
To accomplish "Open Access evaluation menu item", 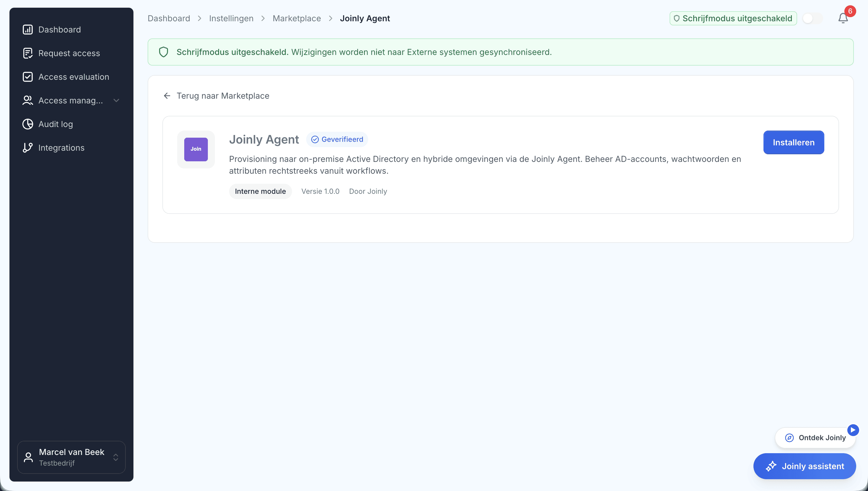I will coord(71,77).
